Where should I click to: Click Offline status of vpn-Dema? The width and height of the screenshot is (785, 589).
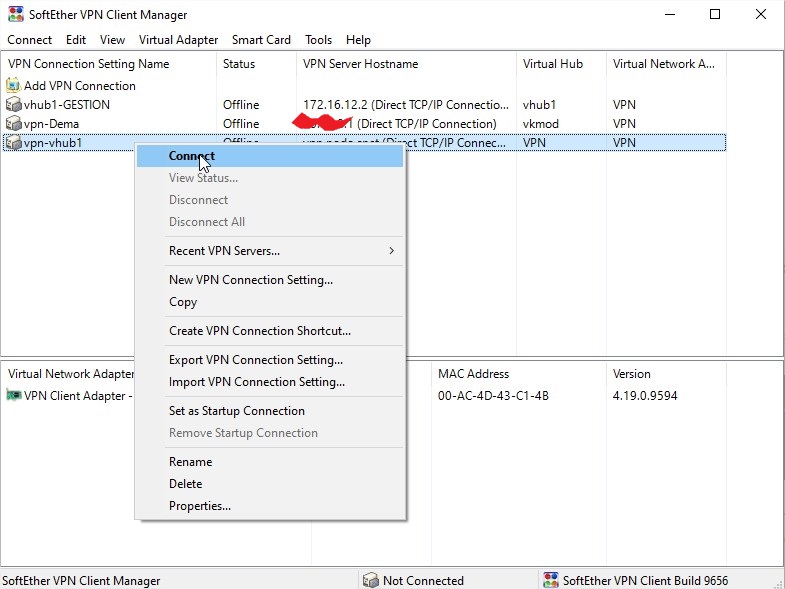point(241,123)
